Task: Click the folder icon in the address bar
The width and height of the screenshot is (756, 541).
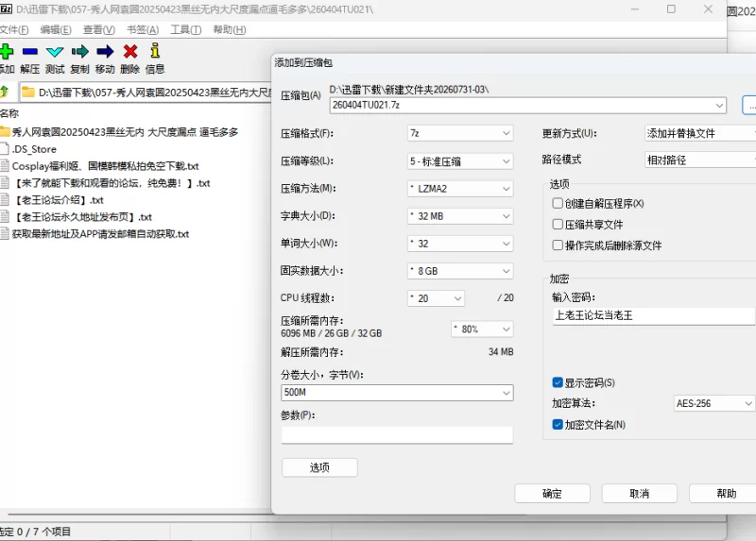Action: coord(28,92)
